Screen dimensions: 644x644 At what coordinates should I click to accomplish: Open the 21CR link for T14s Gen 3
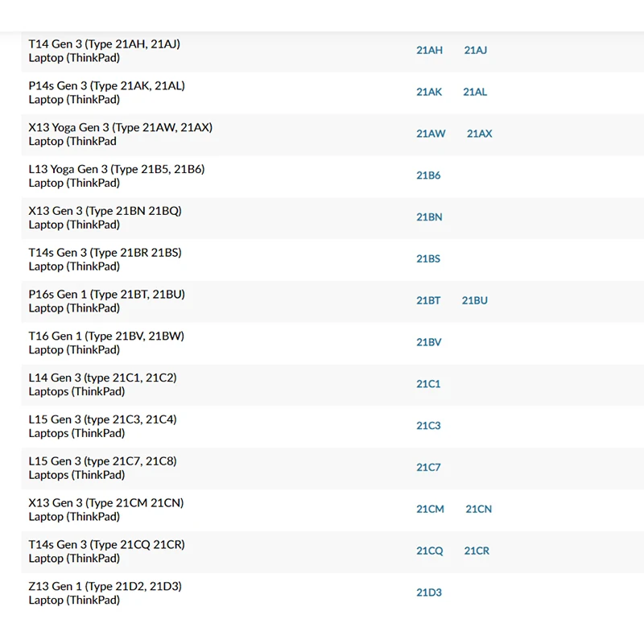(477, 551)
